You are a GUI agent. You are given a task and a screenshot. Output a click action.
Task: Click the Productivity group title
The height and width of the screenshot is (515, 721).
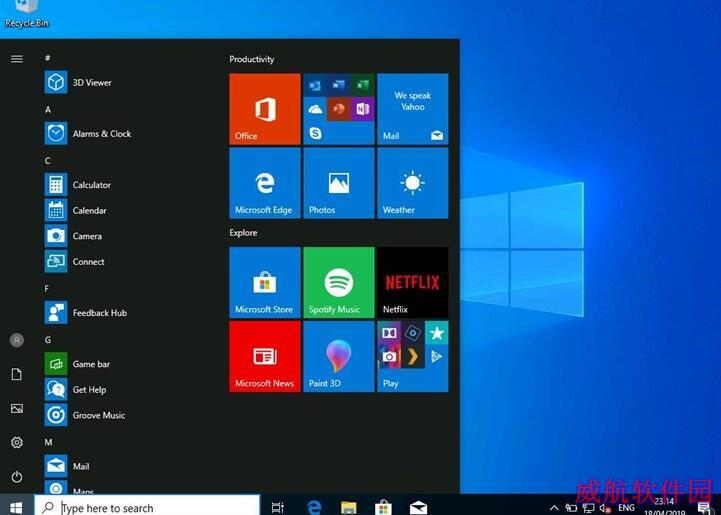point(252,59)
